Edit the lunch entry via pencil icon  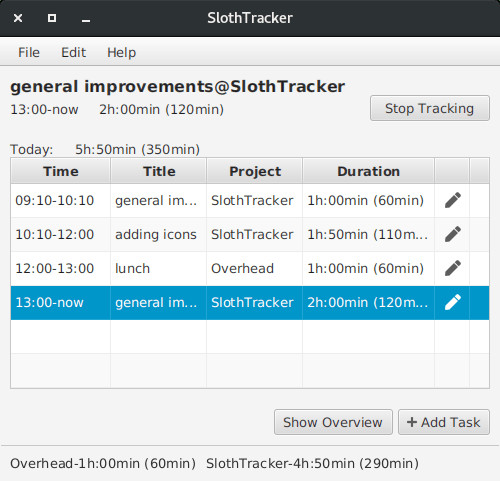(x=453, y=268)
